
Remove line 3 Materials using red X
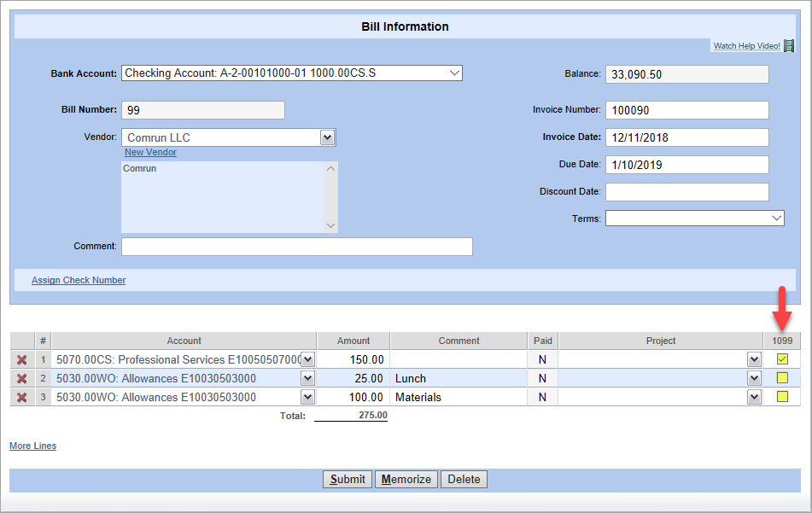(x=21, y=397)
